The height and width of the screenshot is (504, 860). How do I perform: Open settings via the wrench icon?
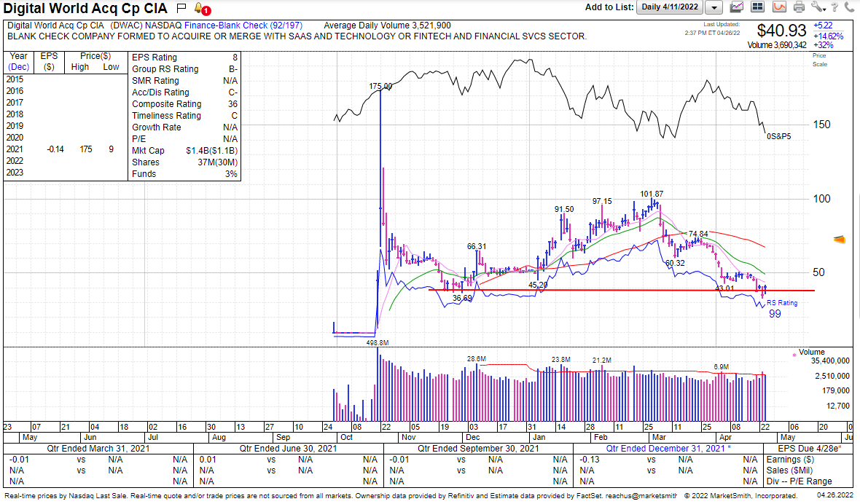coord(818,7)
